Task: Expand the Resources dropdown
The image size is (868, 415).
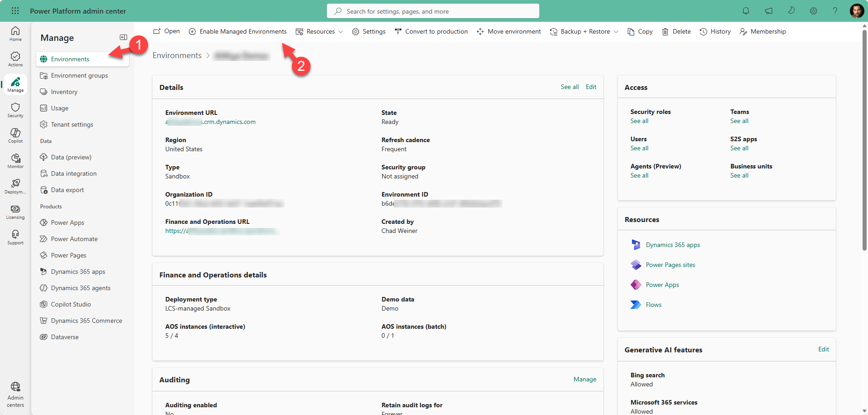Action: (x=319, y=31)
